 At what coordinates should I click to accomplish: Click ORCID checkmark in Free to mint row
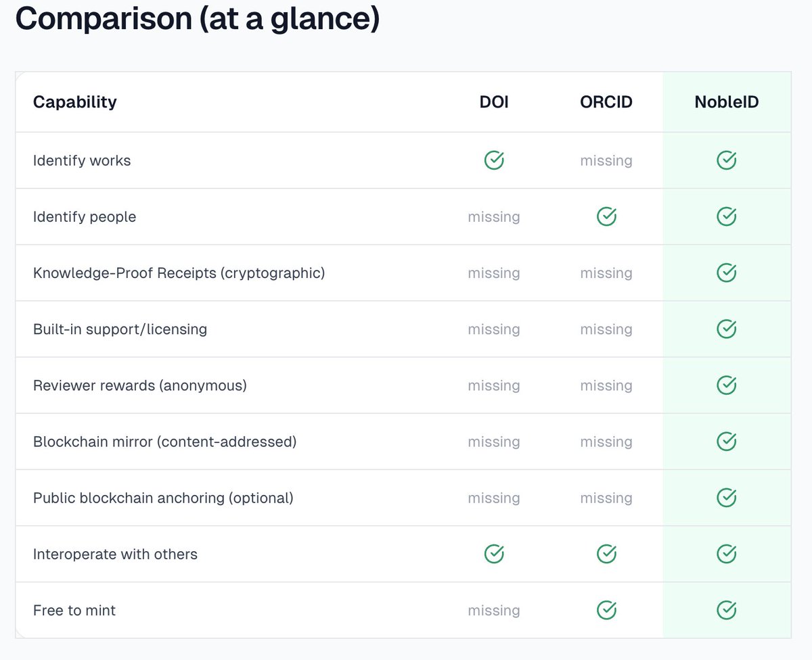tap(606, 610)
